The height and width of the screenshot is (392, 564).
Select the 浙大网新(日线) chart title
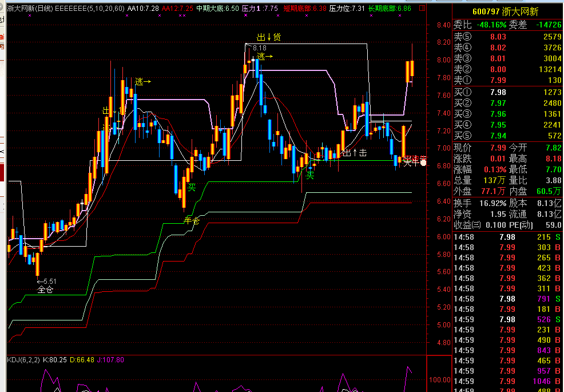[29, 9]
